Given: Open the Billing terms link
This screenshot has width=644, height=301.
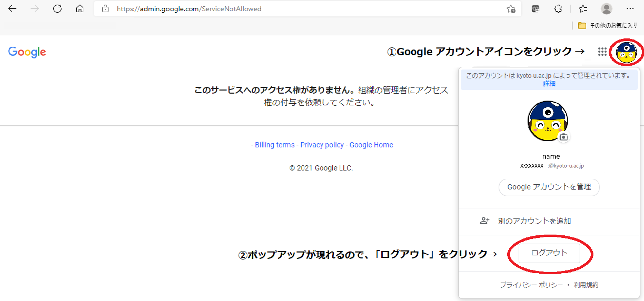Looking at the screenshot, I should click(x=275, y=145).
